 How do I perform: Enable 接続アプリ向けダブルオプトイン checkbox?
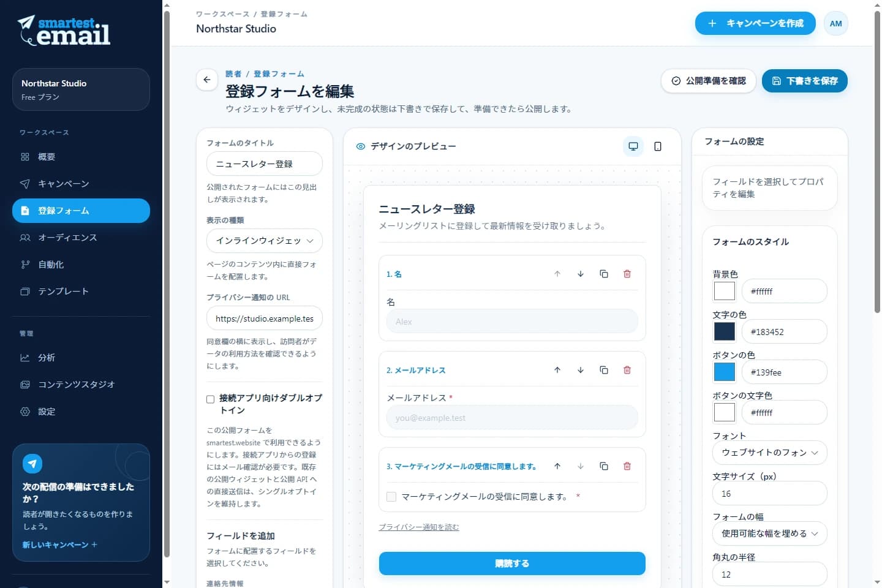210,399
